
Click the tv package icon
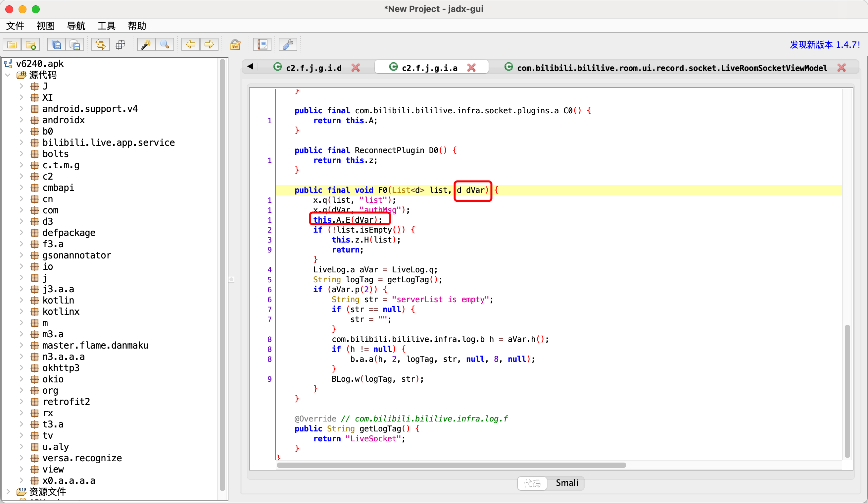coord(34,435)
